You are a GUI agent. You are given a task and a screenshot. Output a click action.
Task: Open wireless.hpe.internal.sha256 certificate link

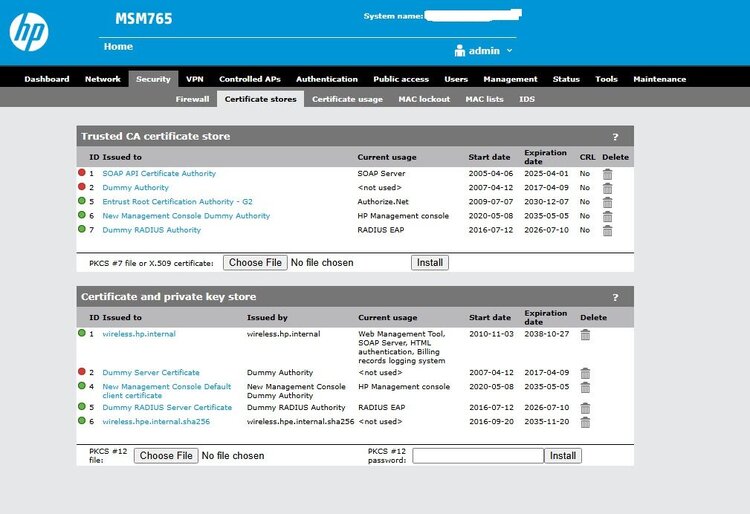pyautogui.click(x=156, y=422)
